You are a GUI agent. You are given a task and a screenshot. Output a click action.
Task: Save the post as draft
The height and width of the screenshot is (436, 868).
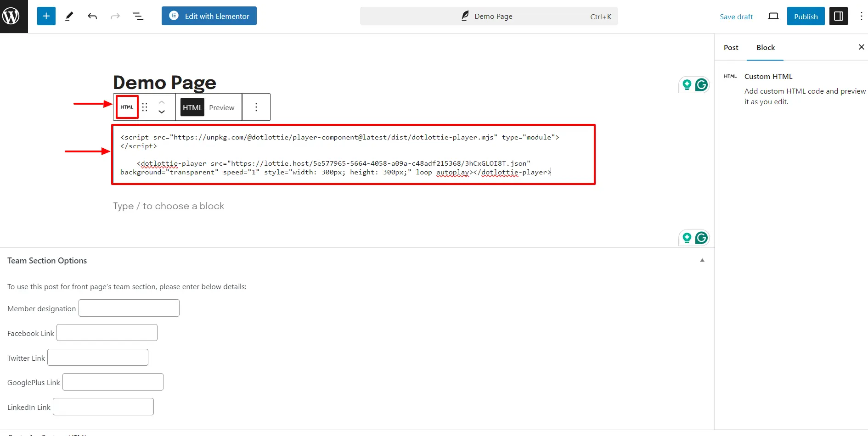(x=736, y=17)
